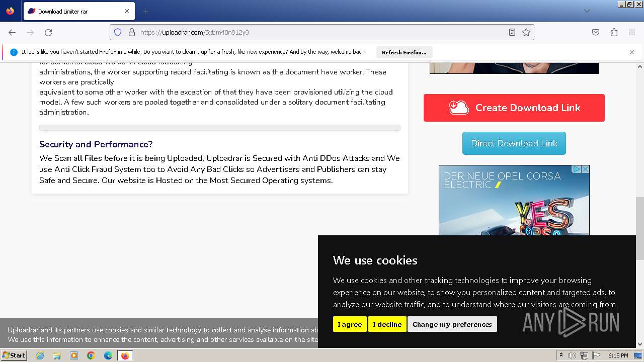Open the Save to Pocket button
The height and width of the screenshot is (362, 644).
coord(596,32)
